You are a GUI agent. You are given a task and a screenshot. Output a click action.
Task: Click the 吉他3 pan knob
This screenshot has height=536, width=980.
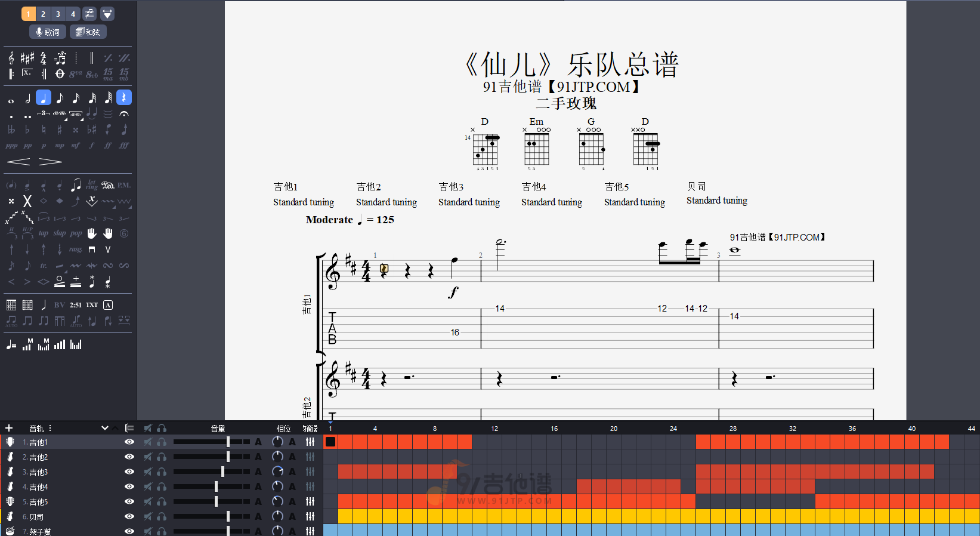click(x=277, y=472)
